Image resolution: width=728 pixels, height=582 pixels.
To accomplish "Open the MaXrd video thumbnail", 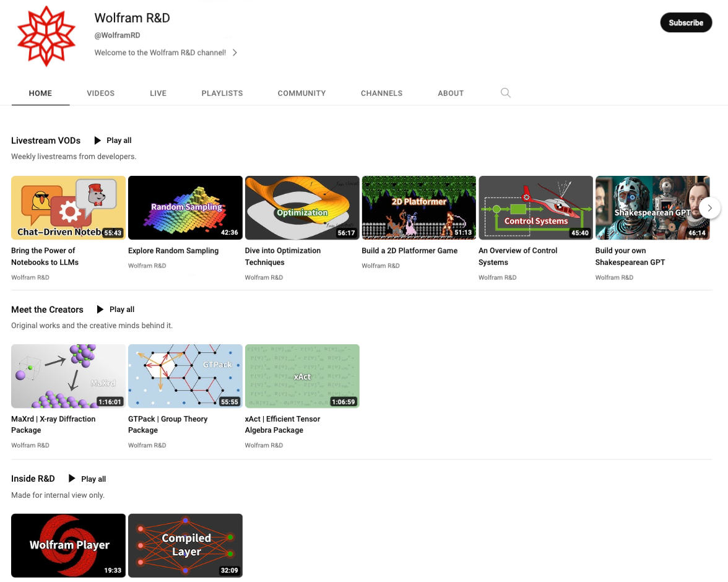I will (68, 376).
